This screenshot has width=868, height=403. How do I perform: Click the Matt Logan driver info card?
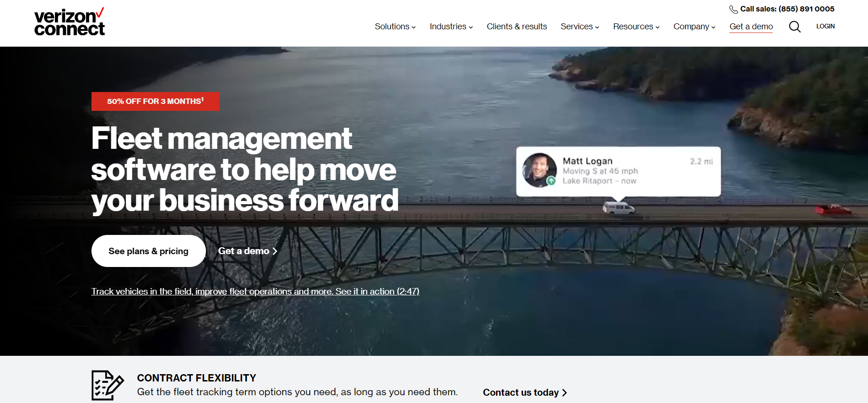pyautogui.click(x=619, y=172)
